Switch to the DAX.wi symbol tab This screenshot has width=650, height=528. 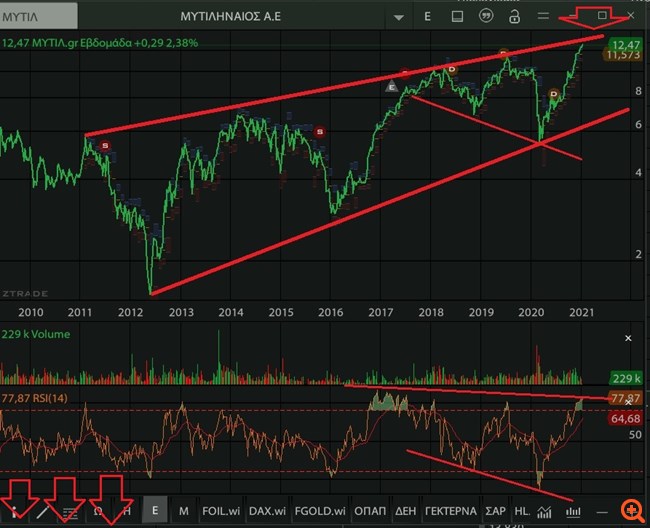tap(267, 510)
